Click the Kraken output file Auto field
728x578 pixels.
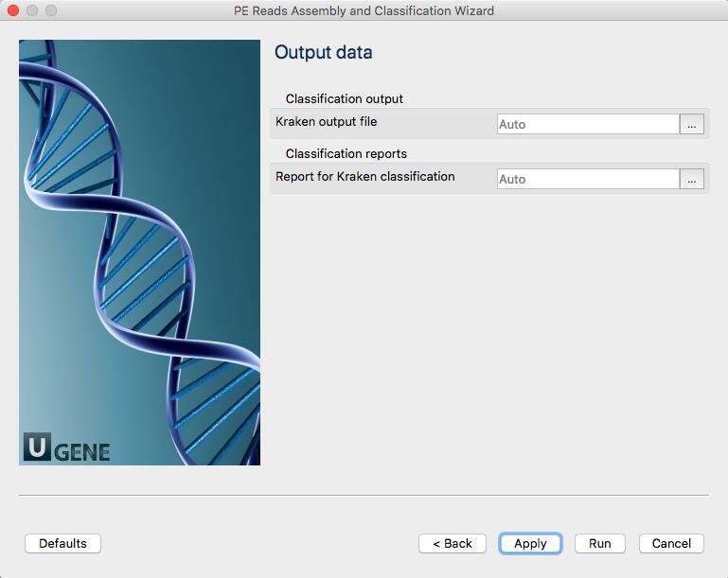coord(588,124)
